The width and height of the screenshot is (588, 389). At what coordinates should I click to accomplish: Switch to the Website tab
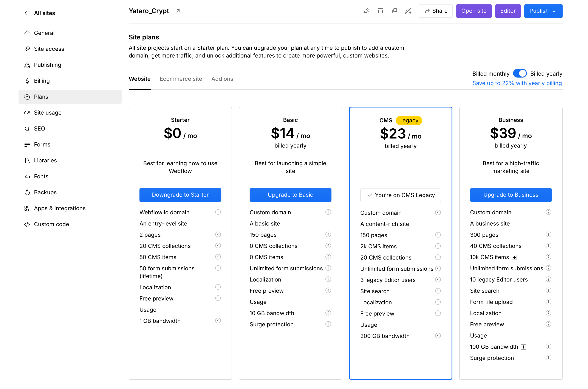pos(139,79)
